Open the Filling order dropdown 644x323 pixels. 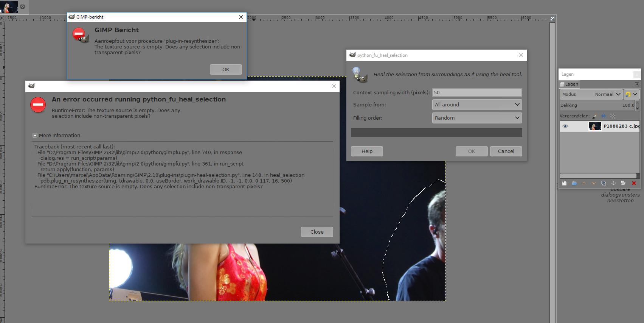point(477,118)
